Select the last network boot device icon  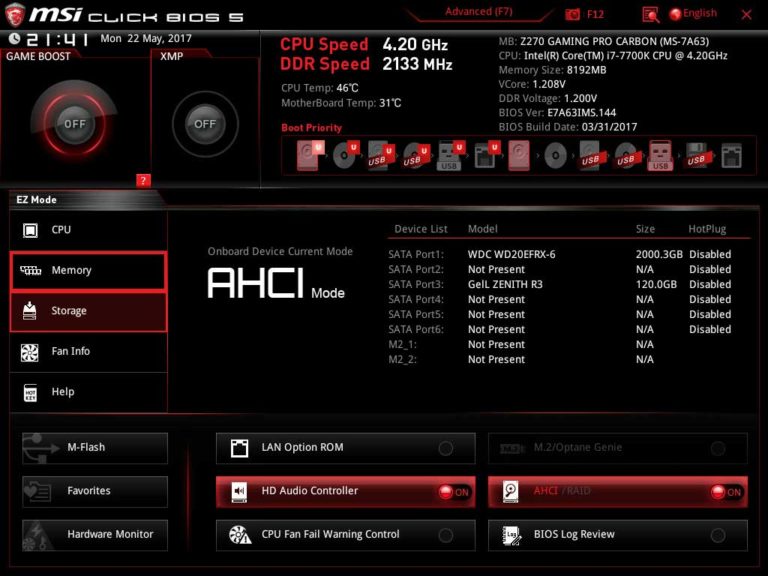pos(732,156)
